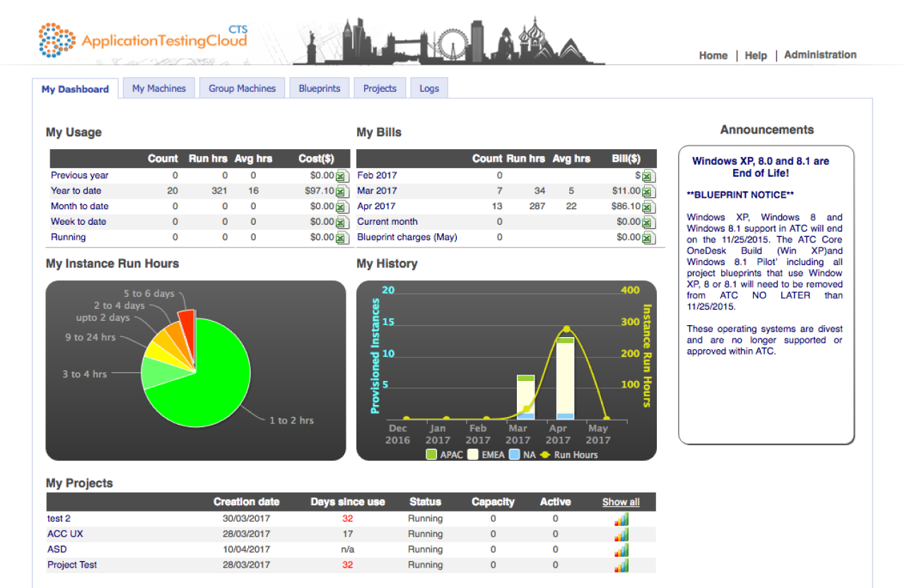View the bar chart icon for ACC UX project
Screen dimensions: 905x588
pyautogui.click(x=621, y=535)
